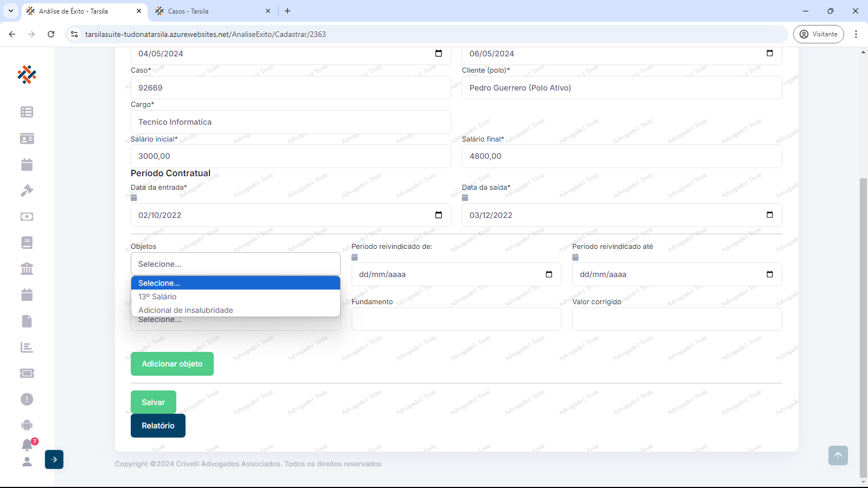The height and width of the screenshot is (488, 868).
Task: Click the exclamation alert icon in the sidebar
Action: (x=27, y=399)
